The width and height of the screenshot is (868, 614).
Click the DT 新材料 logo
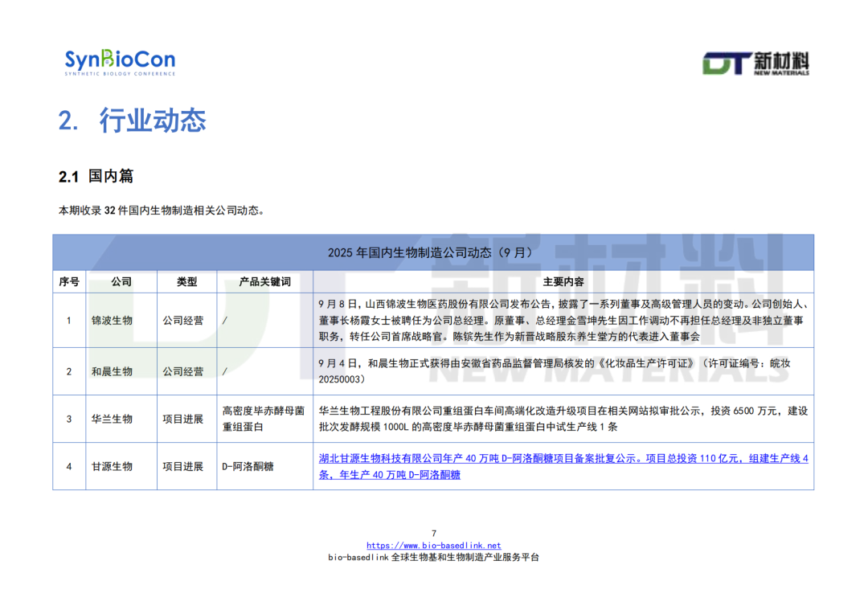pos(755,63)
